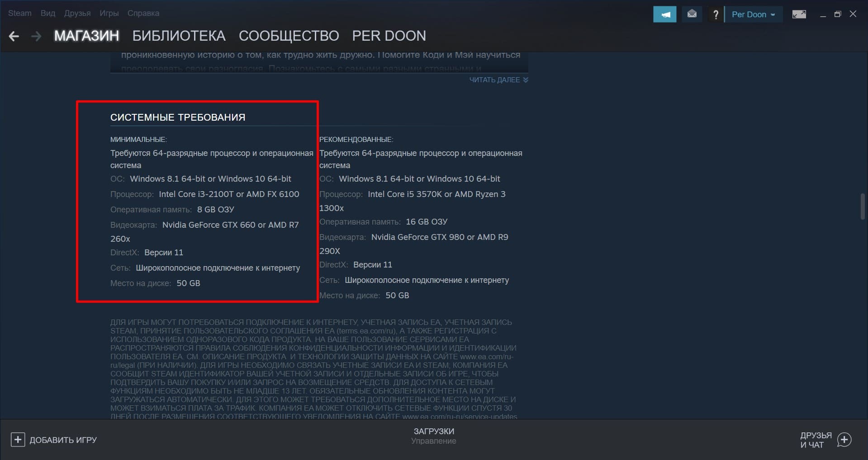Switch to Big Picture mode icon
This screenshot has width=868, height=460.
[799, 14]
